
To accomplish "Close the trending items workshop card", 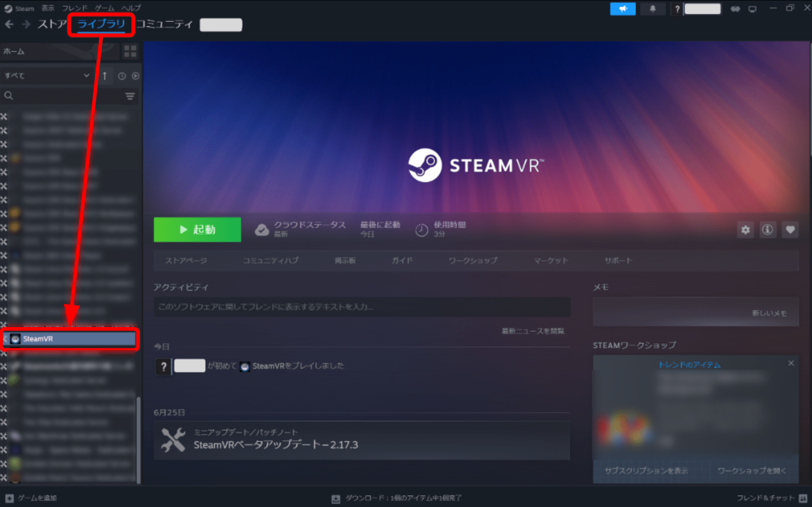I will click(791, 363).
